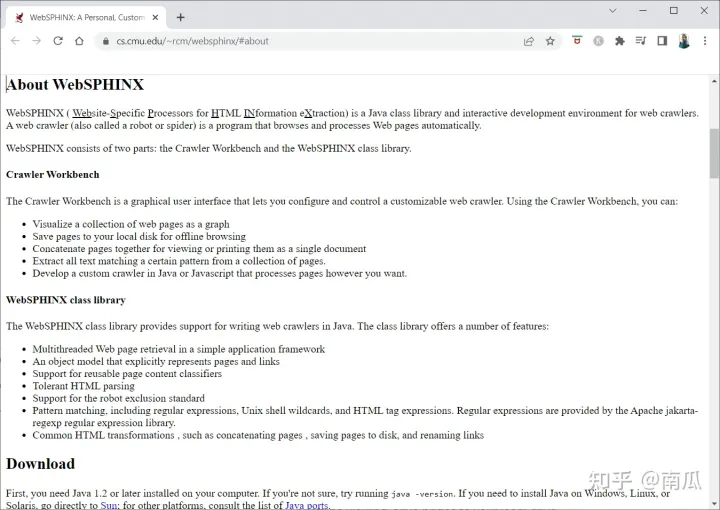720x510 pixels.
Task: Open the Extensions puzzle menu
Action: point(619,41)
